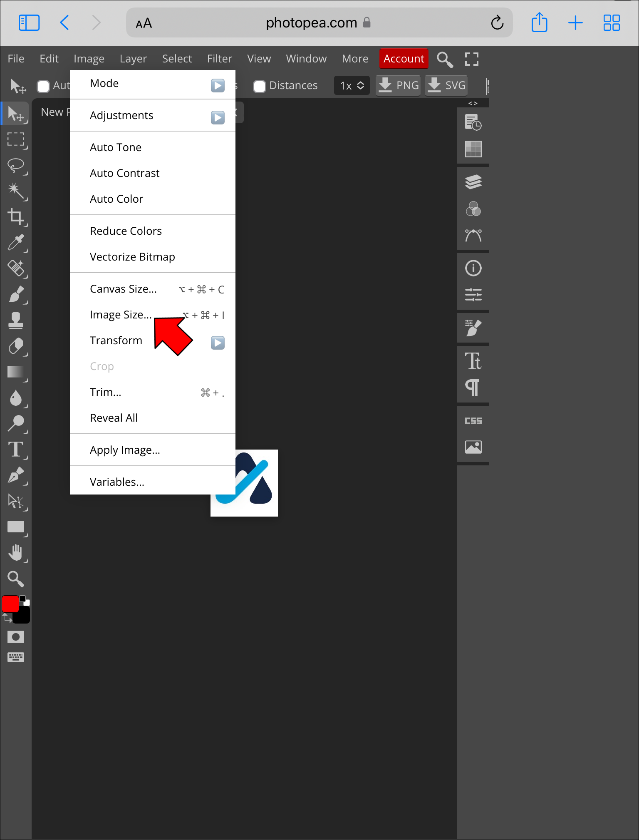639x840 pixels.
Task: Toggle Quick Mask mode icon
Action: click(16, 637)
